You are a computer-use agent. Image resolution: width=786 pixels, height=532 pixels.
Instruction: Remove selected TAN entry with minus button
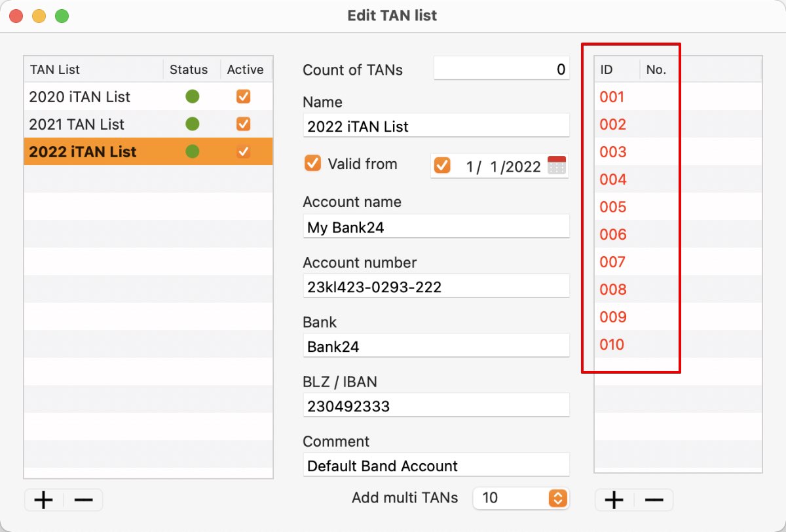(x=654, y=501)
